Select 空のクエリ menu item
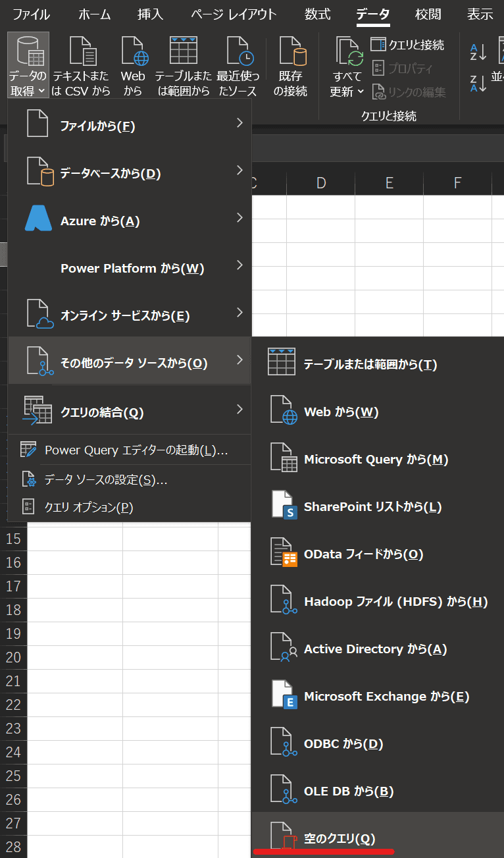The height and width of the screenshot is (858, 504). (340, 838)
